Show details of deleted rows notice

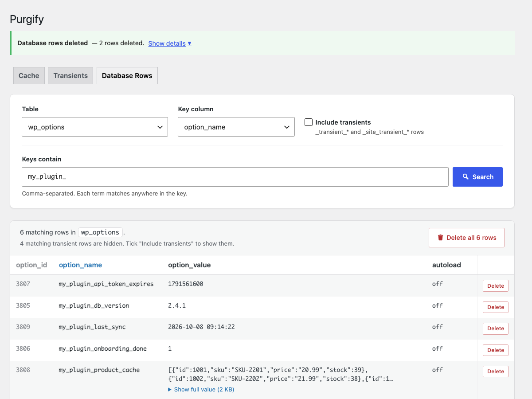[170, 43]
